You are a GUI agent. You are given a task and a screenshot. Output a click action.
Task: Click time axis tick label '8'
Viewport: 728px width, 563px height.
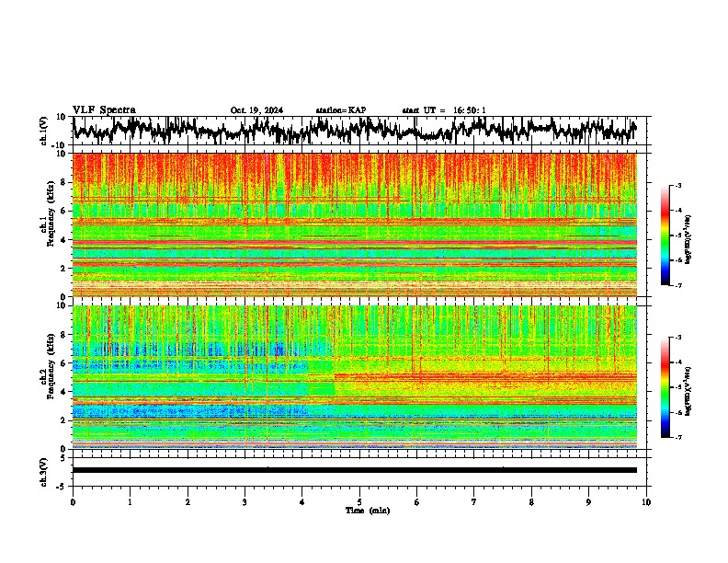(x=531, y=502)
